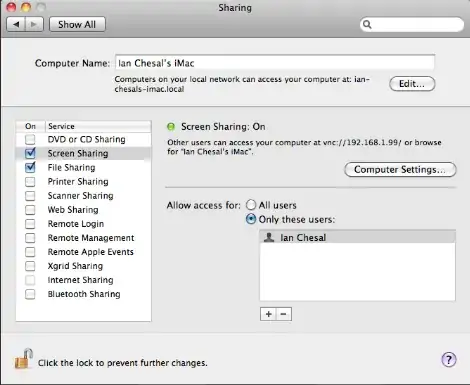Viewport: 470px width, 385px height.
Task: Click the Service column header
Action: (98, 126)
